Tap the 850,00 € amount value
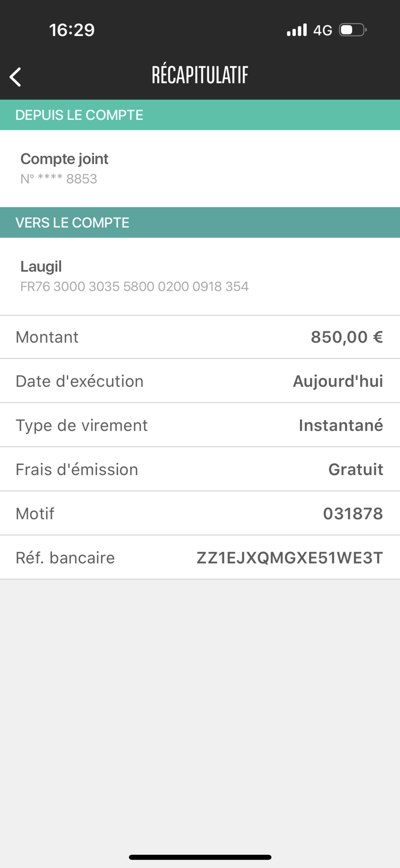Screen dimensions: 400x868 click(347, 337)
